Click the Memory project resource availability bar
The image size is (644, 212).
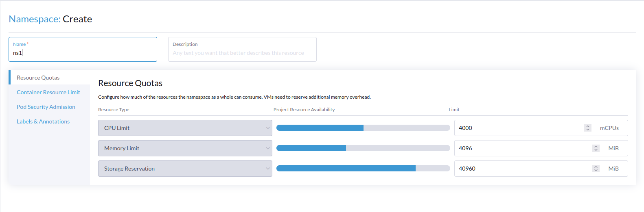(363, 148)
